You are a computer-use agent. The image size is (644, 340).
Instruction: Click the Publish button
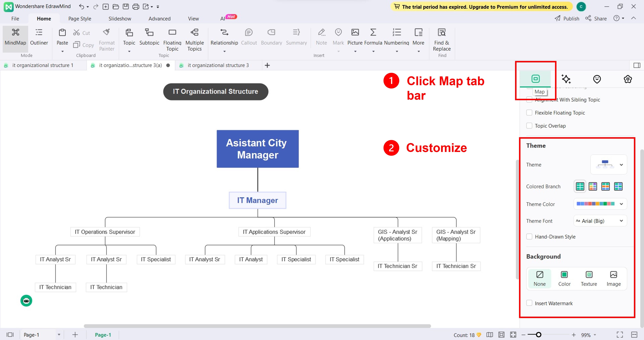[567, 18]
